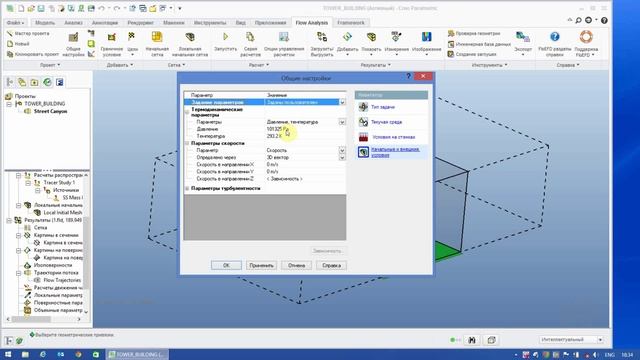Screen dimensions: 640x360
Task: Select Условия на стенках in navigator
Action: click(387, 137)
